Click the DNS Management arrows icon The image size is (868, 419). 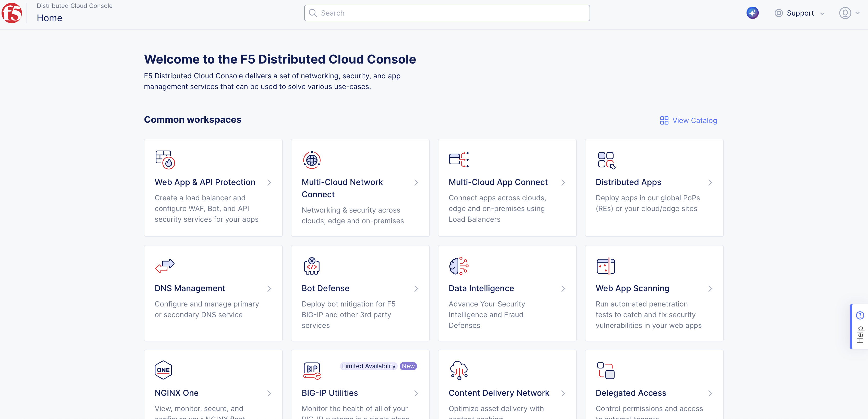(x=164, y=265)
